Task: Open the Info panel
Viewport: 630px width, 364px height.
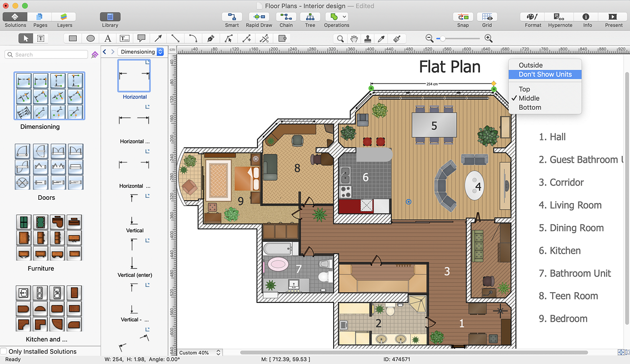Action: click(587, 20)
